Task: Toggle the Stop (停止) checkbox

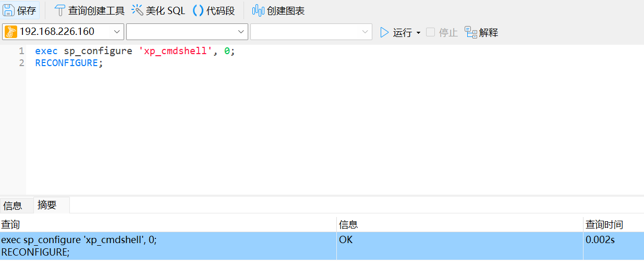Action: coord(430,32)
